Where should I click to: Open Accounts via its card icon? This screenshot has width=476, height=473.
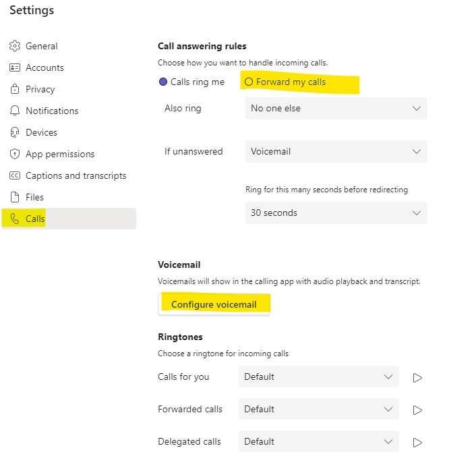point(15,67)
